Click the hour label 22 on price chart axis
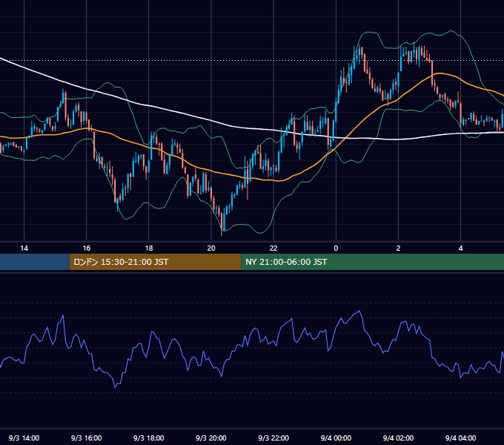The width and height of the screenshot is (504, 445). click(x=273, y=248)
